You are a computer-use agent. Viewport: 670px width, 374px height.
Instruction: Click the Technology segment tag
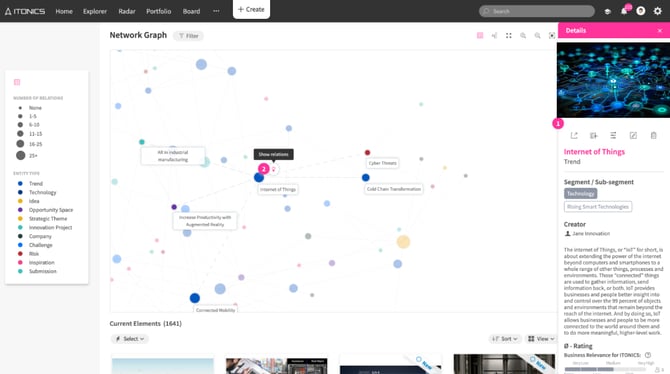click(x=580, y=194)
